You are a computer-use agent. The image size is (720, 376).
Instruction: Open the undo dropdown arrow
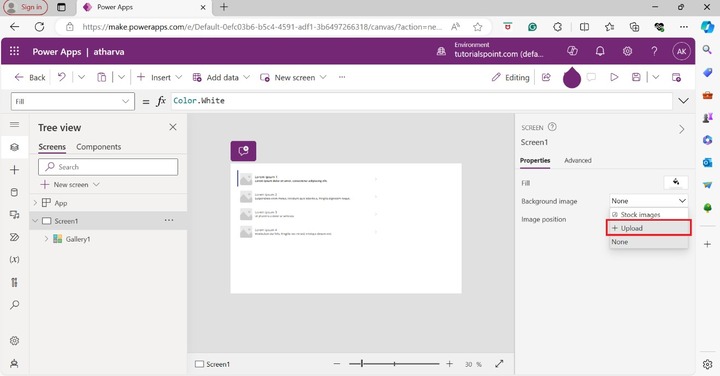tap(81, 77)
